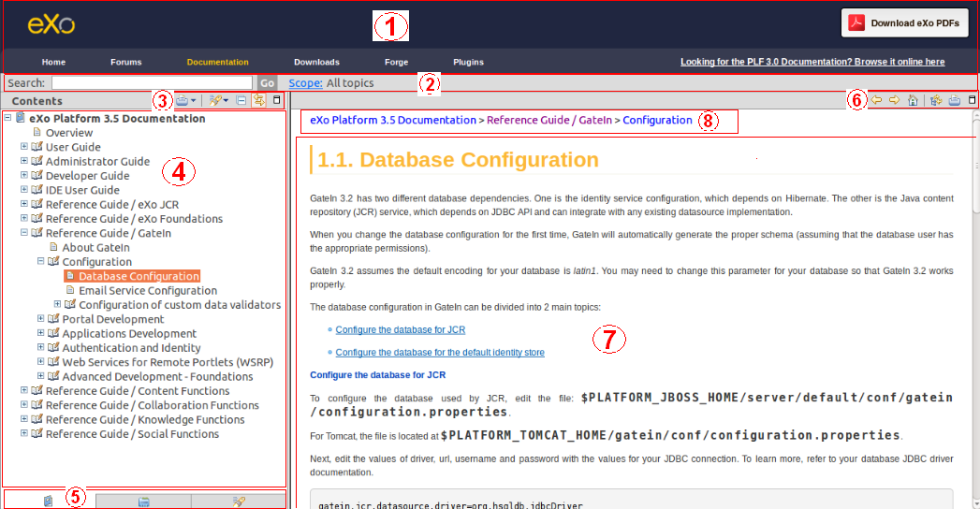Click the Download eXo PDFs button
The height and width of the screenshot is (509, 980).
(904, 23)
